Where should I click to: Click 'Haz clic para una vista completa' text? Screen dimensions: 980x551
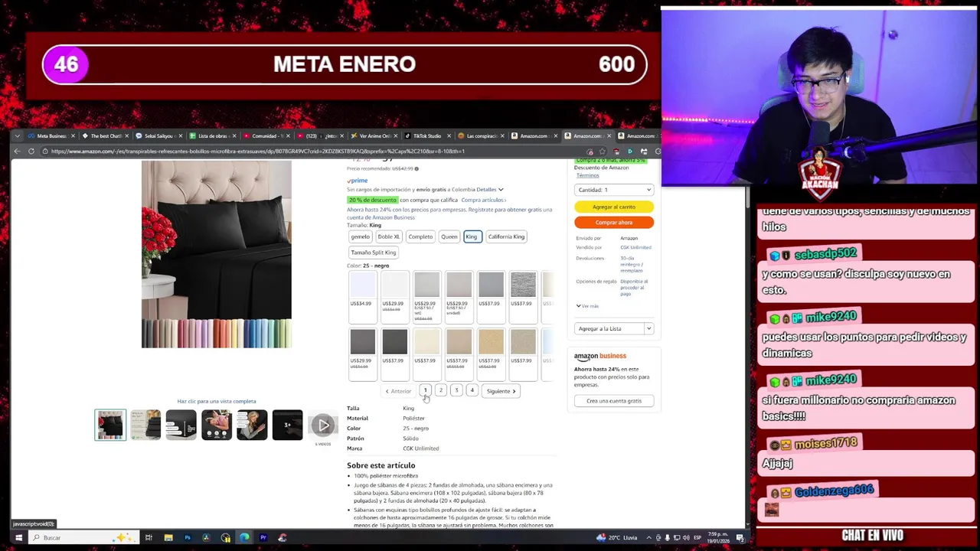click(217, 402)
